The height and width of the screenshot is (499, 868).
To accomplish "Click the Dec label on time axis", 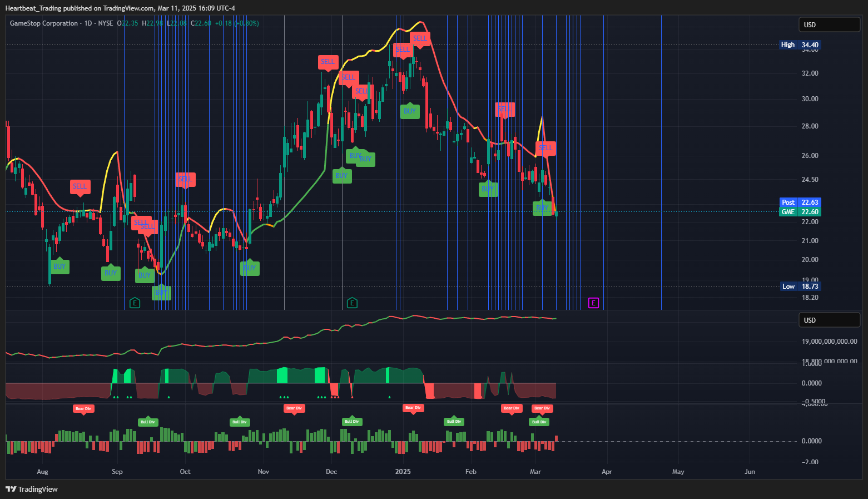I will (331, 472).
